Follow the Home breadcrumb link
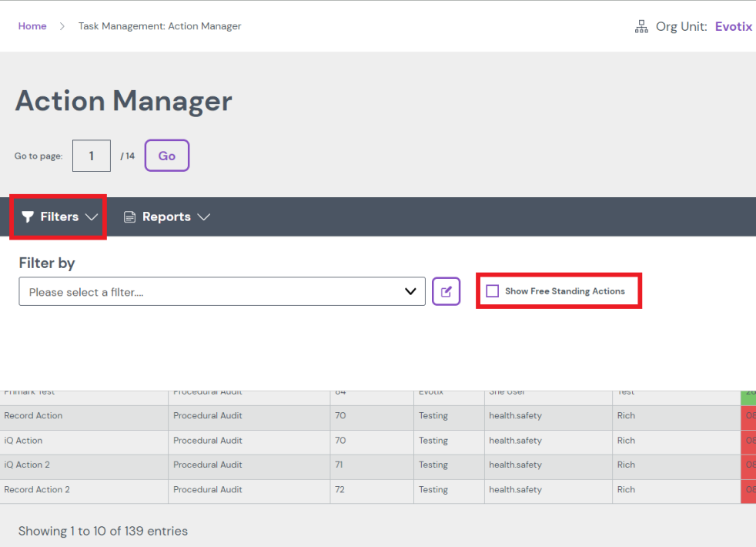This screenshot has height=547, width=756. (32, 26)
